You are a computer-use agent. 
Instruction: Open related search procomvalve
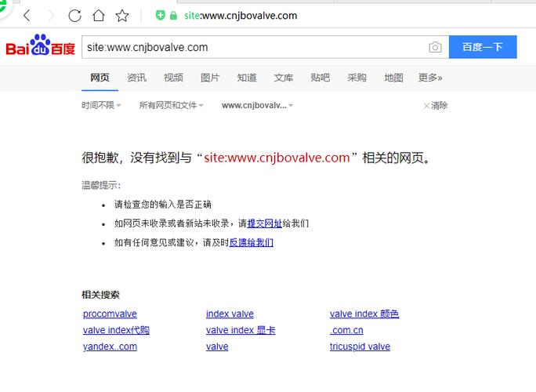[x=110, y=314]
